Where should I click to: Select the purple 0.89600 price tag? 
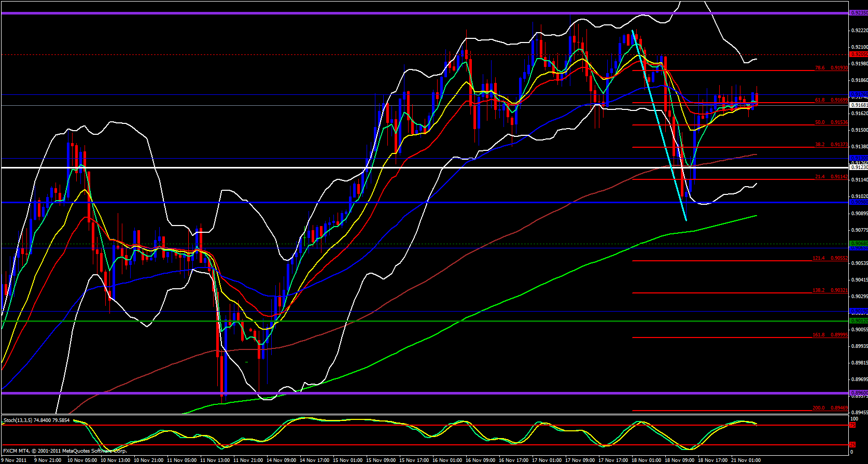click(858, 393)
